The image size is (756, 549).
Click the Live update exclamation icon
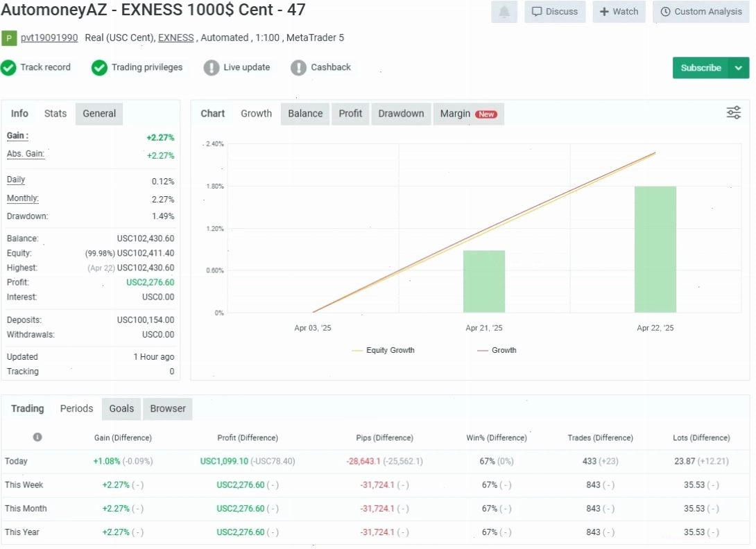tap(211, 67)
